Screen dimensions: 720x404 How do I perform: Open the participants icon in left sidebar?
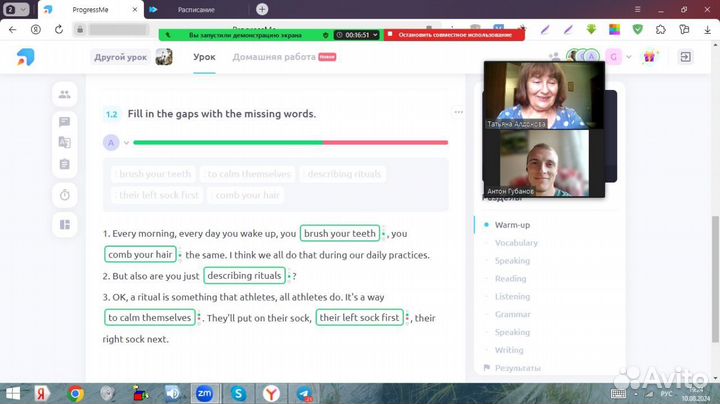click(x=64, y=95)
